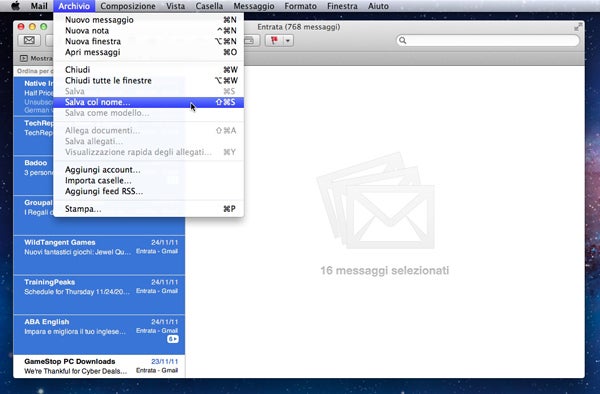
Task: Click the search magnifier icon
Action: (x=402, y=40)
